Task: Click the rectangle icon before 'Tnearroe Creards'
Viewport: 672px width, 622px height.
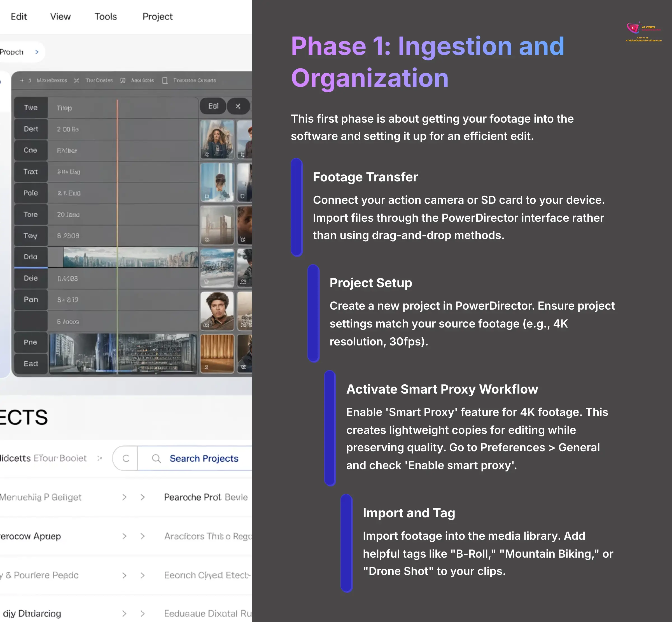Action: (165, 80)
